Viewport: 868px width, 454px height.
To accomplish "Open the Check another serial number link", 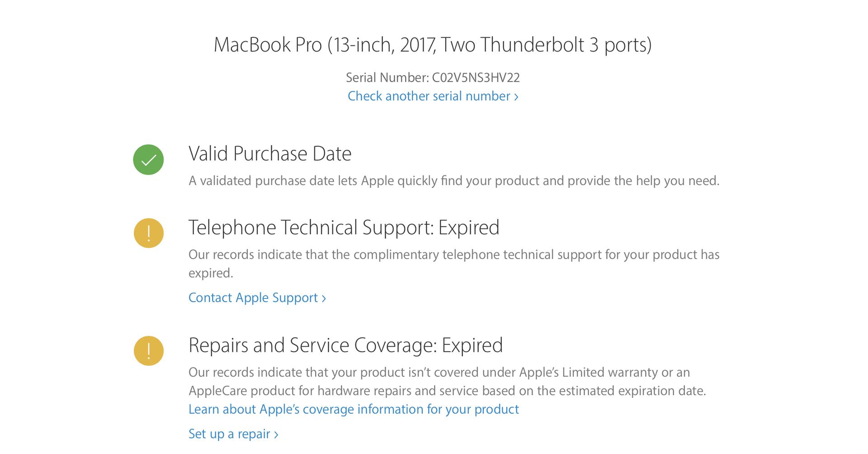I will click(433, 96).
